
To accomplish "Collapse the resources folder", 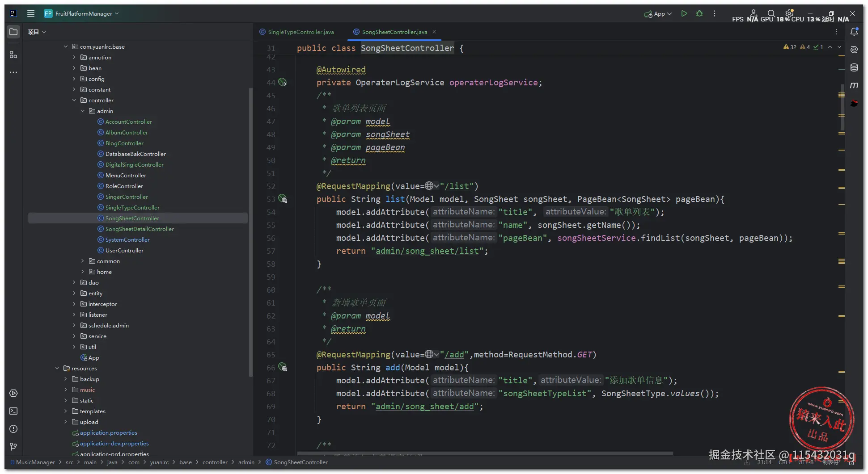I will pyautogui.click(x=57, y=368).
